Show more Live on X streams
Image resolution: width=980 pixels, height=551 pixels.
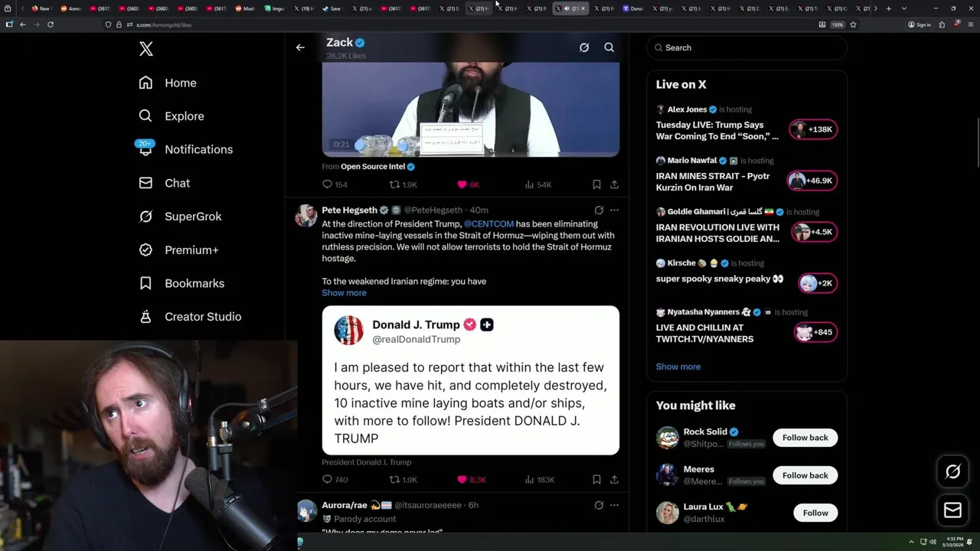[678, 367]
